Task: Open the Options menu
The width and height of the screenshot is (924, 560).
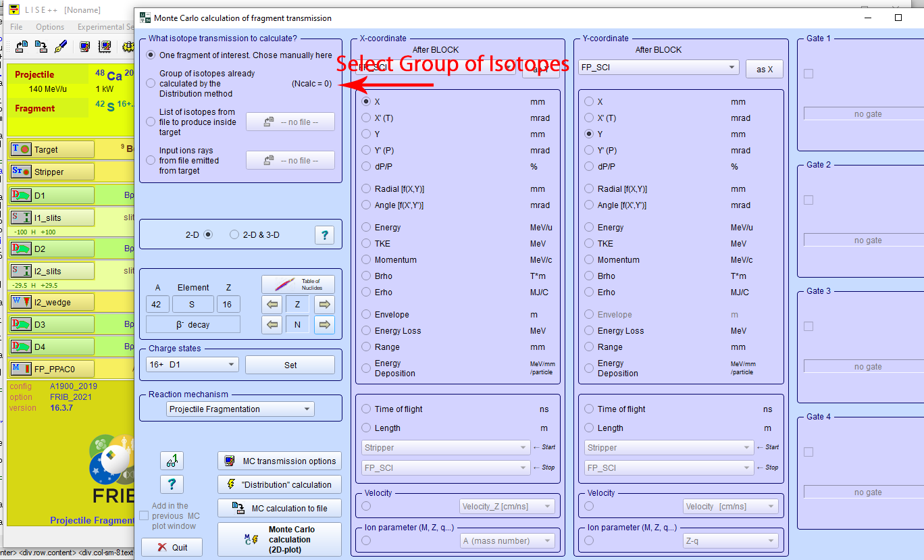Action: (x=50, y=27)
